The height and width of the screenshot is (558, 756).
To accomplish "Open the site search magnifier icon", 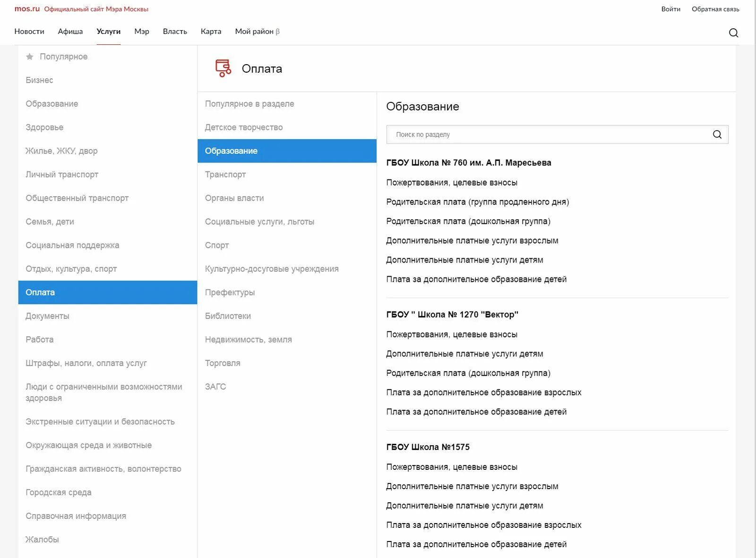I will 733,33.
